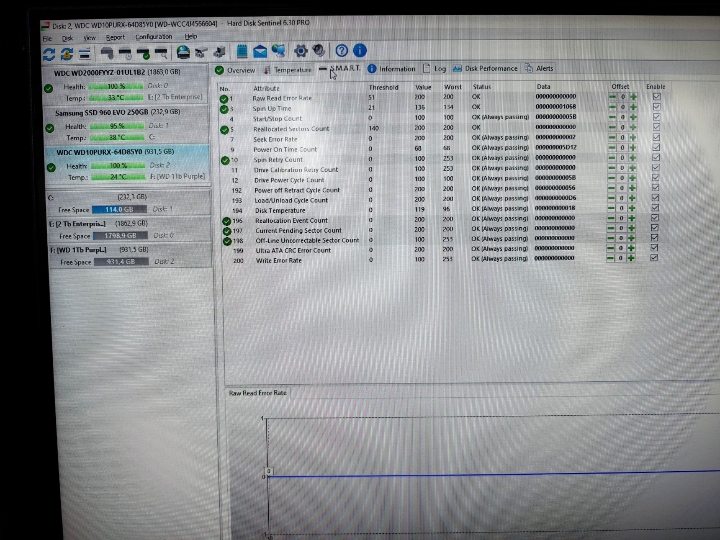This screenshot has height=540, width=720.
Task: Click the disk test icon with clock
Action: [x=125, y=53]
